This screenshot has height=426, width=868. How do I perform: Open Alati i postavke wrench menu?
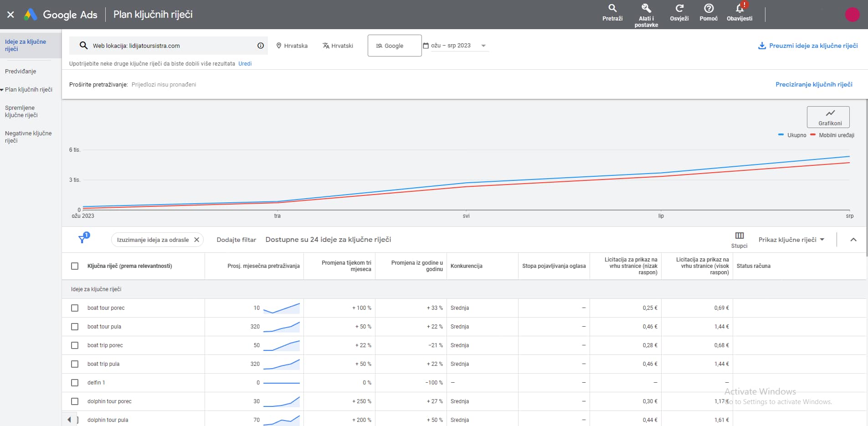point(646,15)
